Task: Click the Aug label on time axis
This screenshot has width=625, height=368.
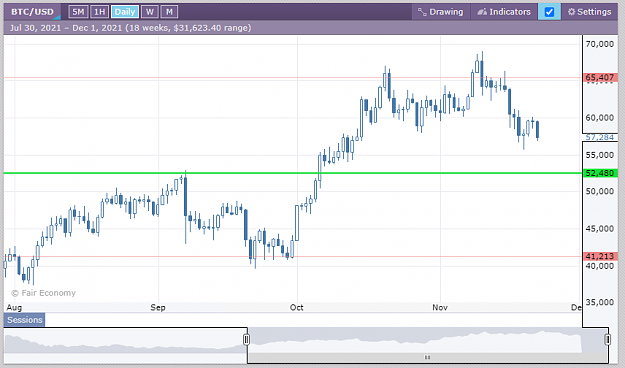Action: tap(14, 307)
